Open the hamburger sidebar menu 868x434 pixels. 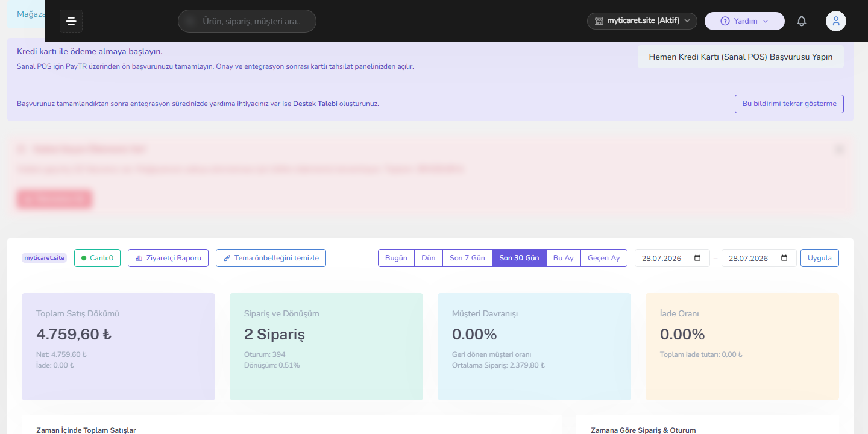(x=71, y=21)
